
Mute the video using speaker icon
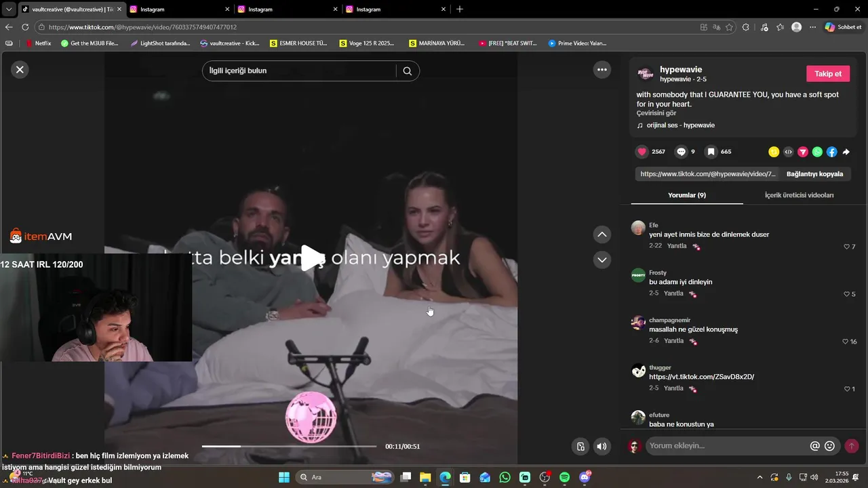tap(601, 446)
